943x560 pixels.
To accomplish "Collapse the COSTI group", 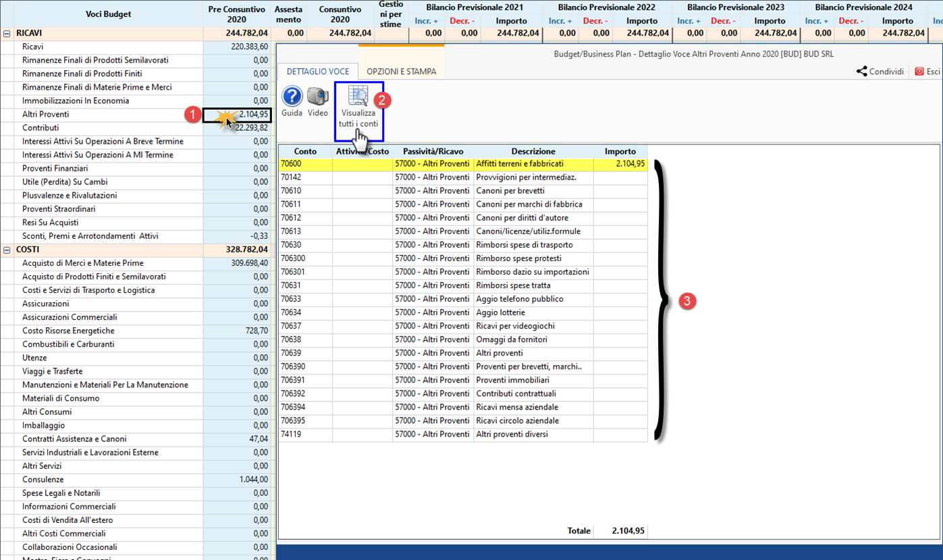I will pos(7,250).
